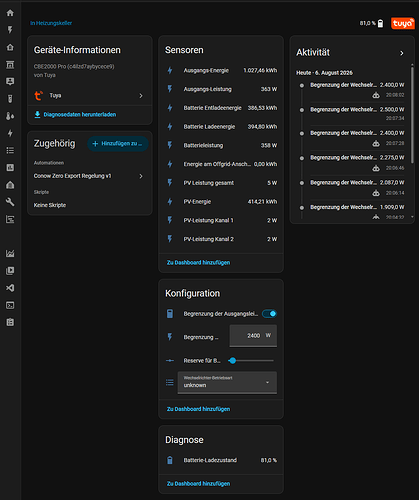Toggle Begrenzung der Ausgangsleistung switch
Image resolution: width=419 pixels, height=500 pixels.
[x=269, y=314]
